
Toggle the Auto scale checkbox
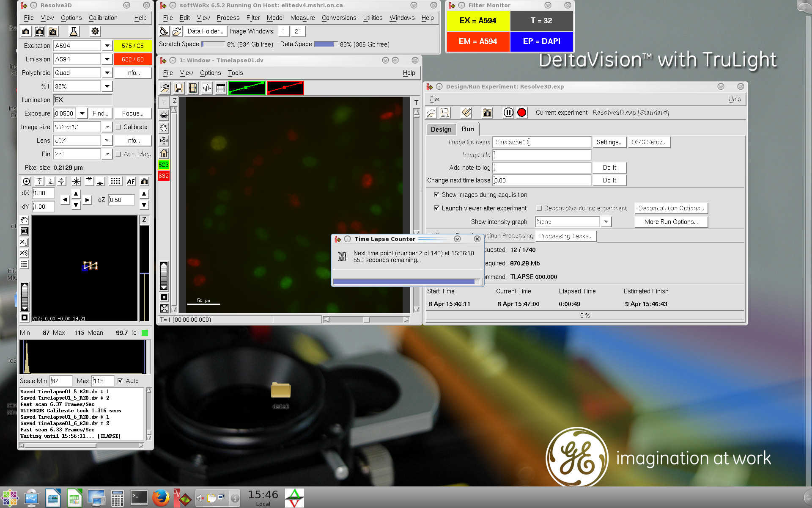point(121,381)
